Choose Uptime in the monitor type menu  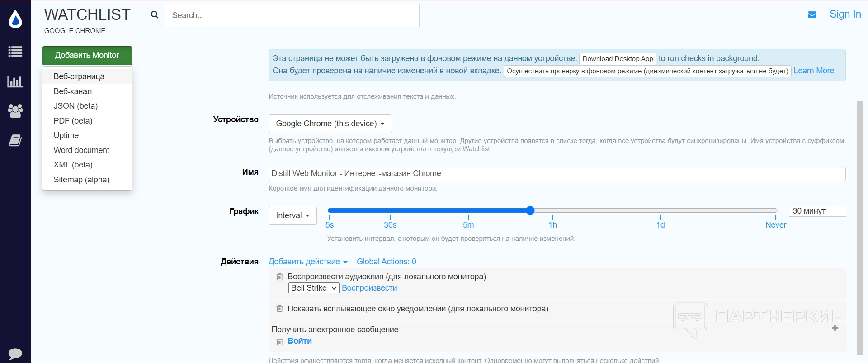[x=66, y=135]
